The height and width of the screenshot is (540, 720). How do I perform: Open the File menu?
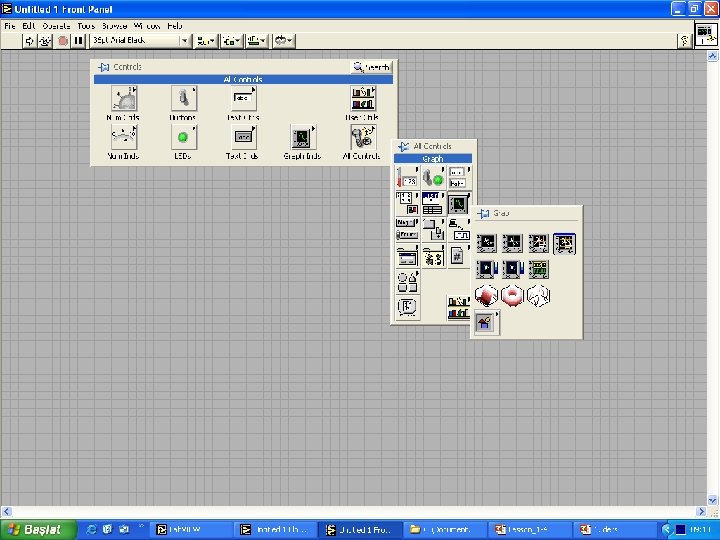coord(10,26)
